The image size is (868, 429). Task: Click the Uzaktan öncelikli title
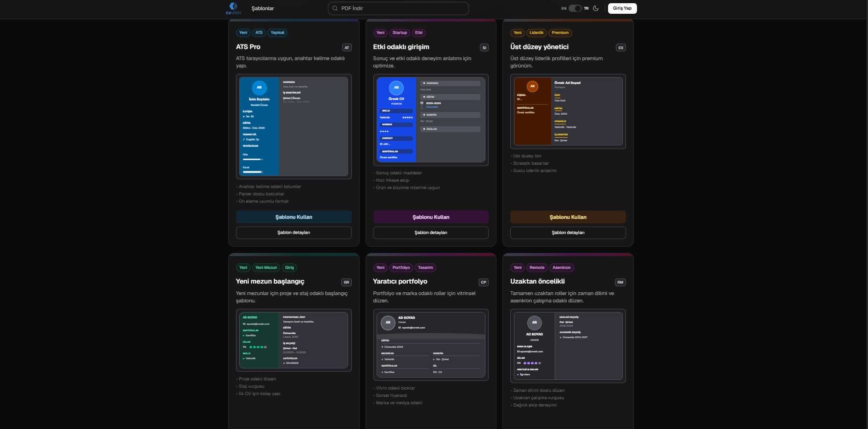click(537, 281)
